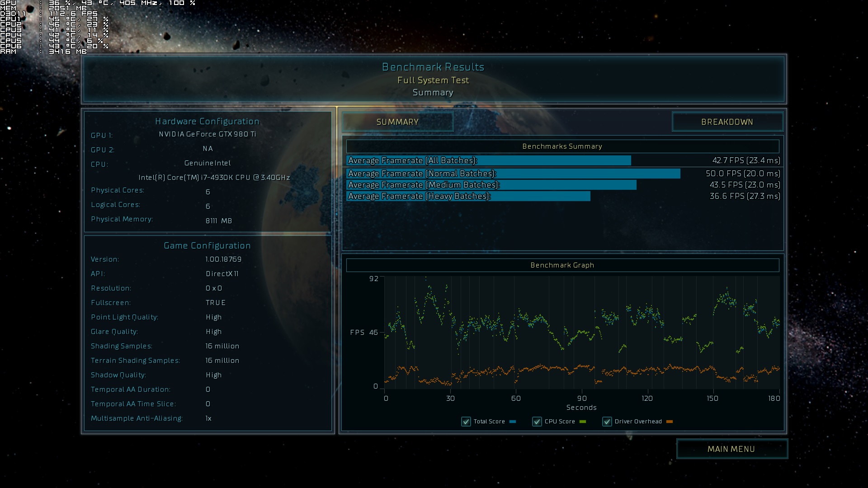Switch to the SUMMARY tab
Viewport: 868px width, 488px height.
397,122
